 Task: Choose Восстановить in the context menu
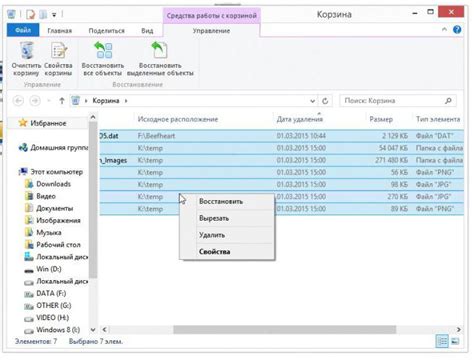coord(221,201)
